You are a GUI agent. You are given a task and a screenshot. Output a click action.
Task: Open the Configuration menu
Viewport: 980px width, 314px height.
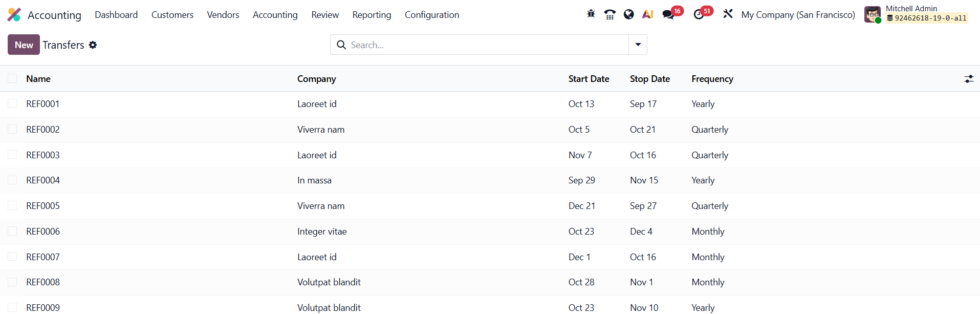point(431,15)
